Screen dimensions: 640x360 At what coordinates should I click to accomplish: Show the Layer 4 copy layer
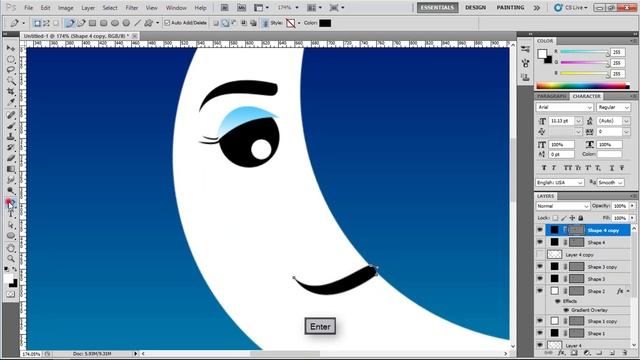[x=540, y=254]
